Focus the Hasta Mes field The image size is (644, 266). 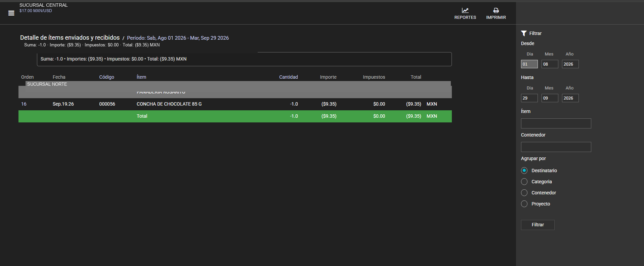point(550,98)
